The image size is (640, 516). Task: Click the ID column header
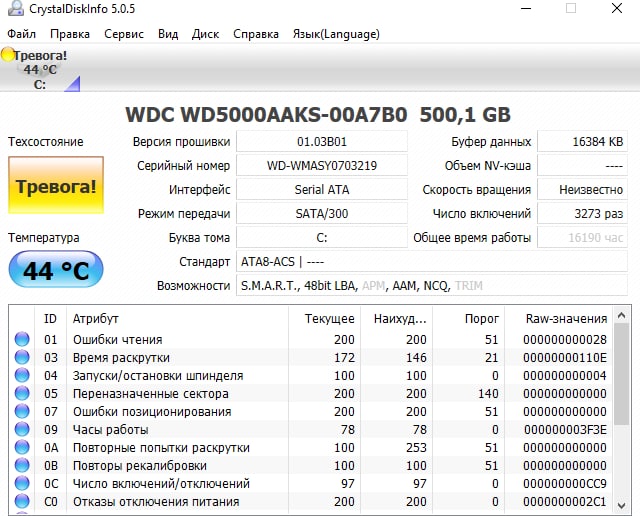50,318
